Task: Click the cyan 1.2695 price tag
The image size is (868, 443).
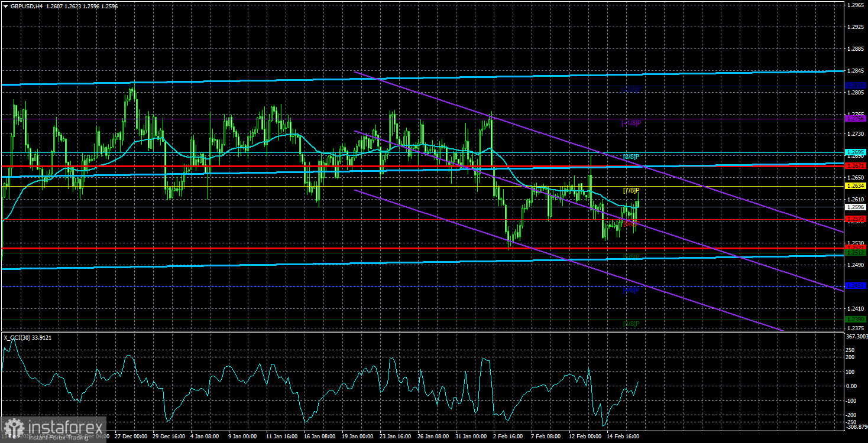Action: [x=856, y=152]
